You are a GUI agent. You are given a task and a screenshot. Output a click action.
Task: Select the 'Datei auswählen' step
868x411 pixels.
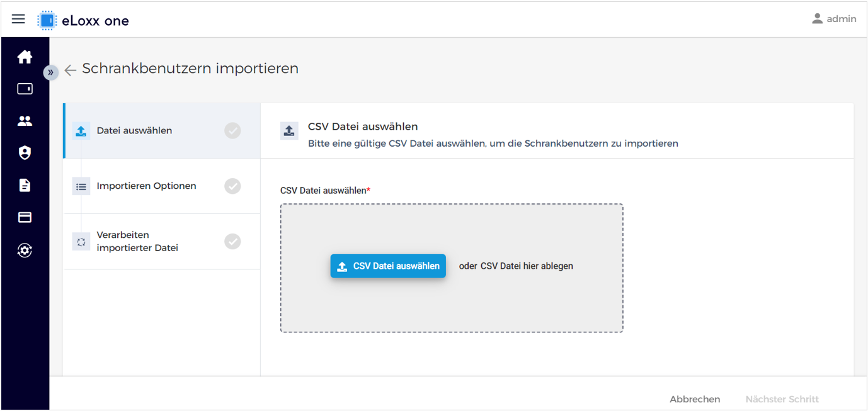pos(162,131)
